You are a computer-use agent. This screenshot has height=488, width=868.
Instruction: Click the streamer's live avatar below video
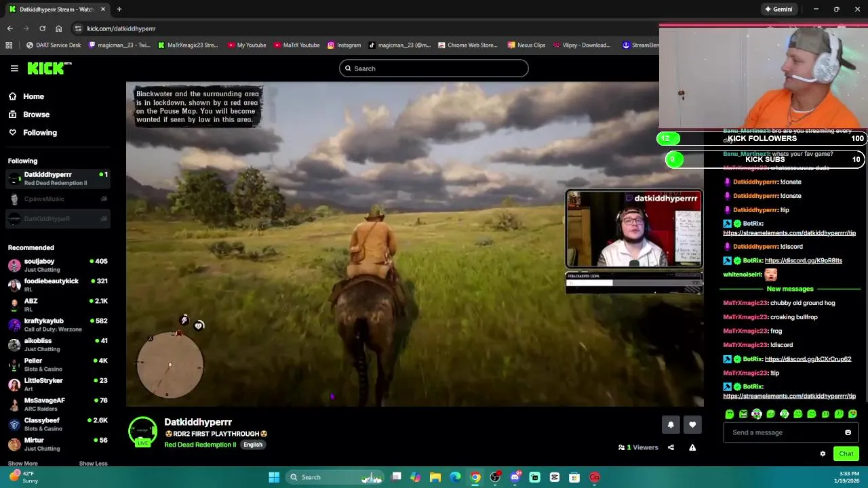pos(142,432)
